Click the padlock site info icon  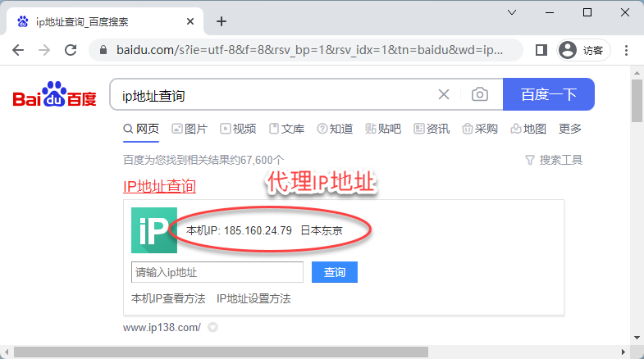103,50
